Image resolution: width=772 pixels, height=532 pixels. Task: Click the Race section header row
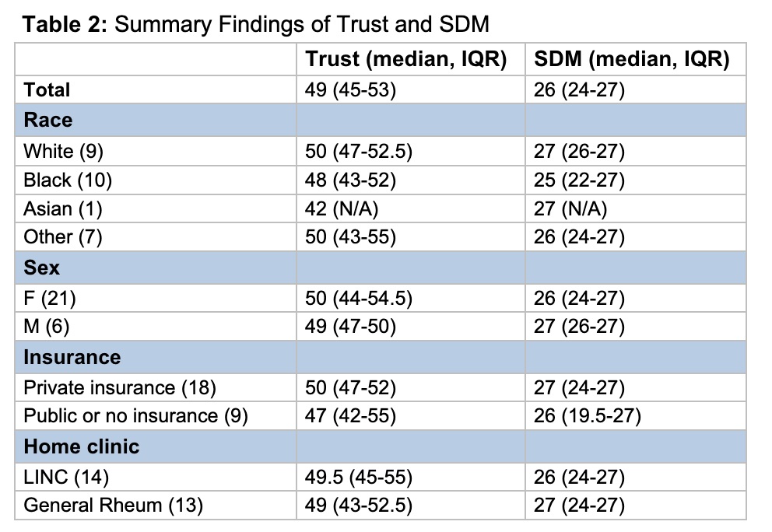48,120
